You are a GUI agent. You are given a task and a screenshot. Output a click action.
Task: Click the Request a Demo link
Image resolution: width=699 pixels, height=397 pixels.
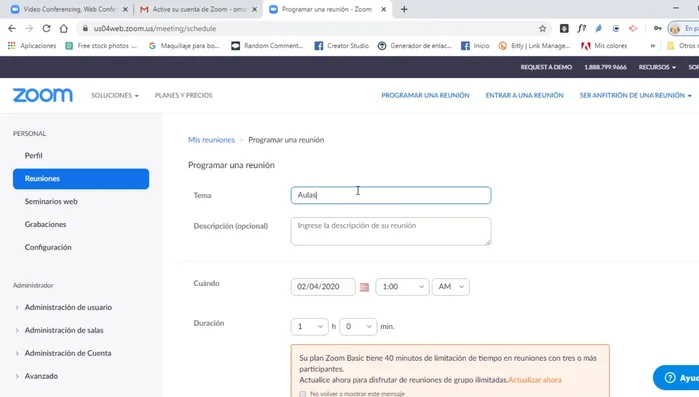pyautogui.click(x=546, y=67)
